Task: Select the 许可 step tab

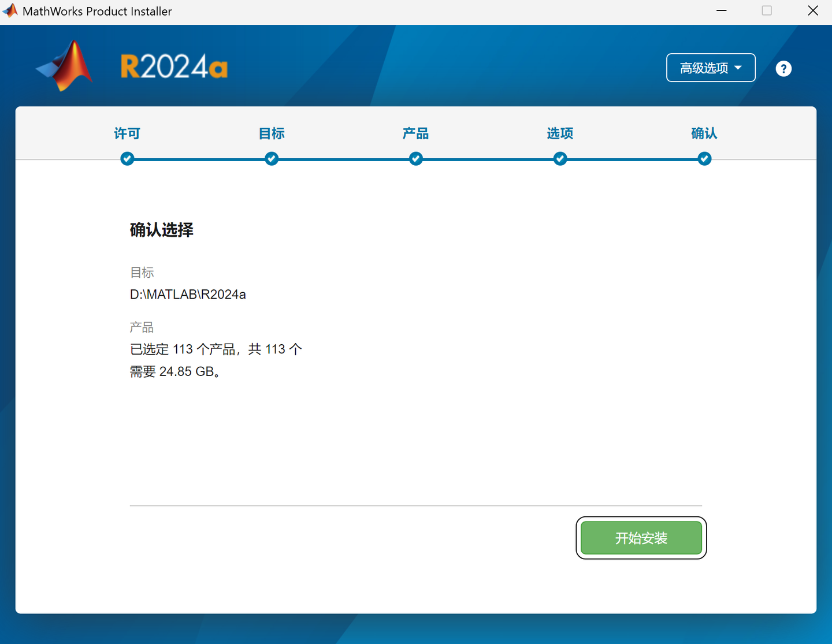Action: coord(127,133)
